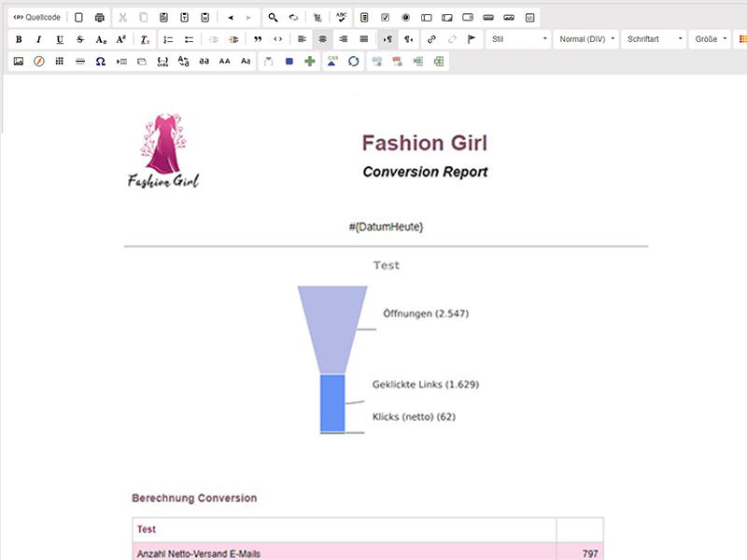Viewport: 747px width, 560px height.
Task: Insert a link with the chain icon
Action: coord(431,39)
